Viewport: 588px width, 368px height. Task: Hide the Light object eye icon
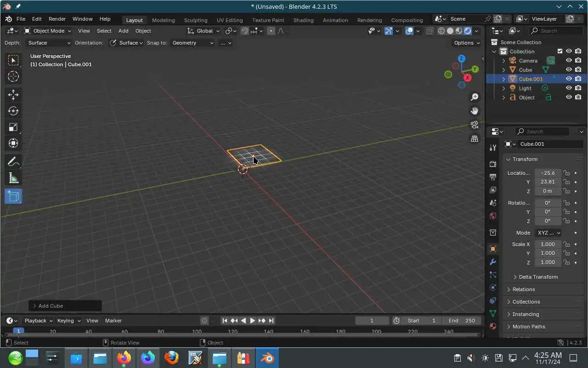tap(569, 88)
